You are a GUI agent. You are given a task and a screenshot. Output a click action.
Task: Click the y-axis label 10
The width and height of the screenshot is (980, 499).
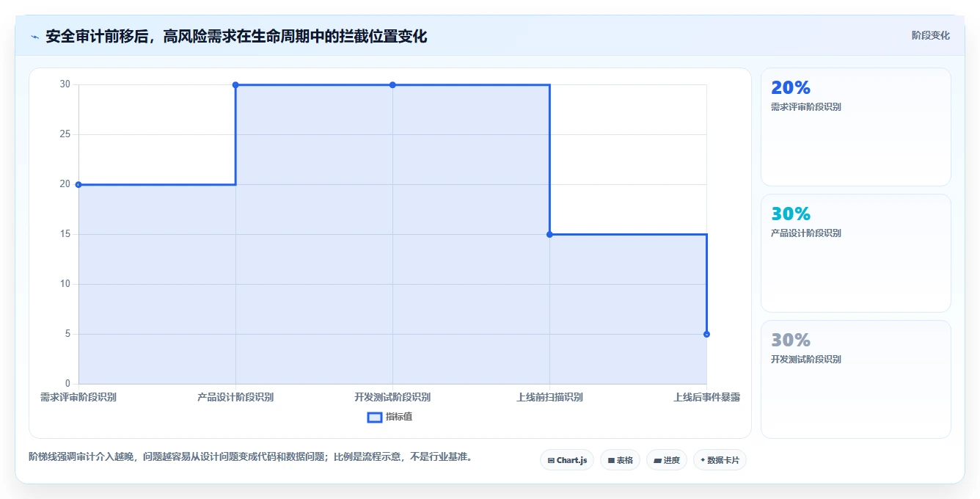tap(65, 284)
